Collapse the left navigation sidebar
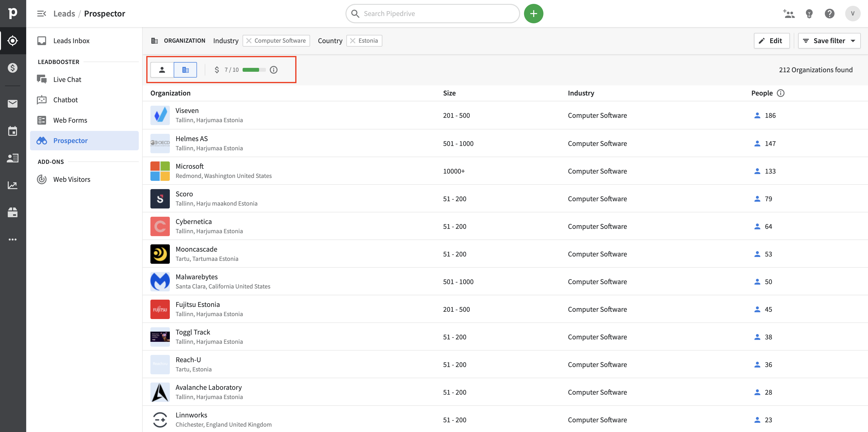 (x=41, y=14)
